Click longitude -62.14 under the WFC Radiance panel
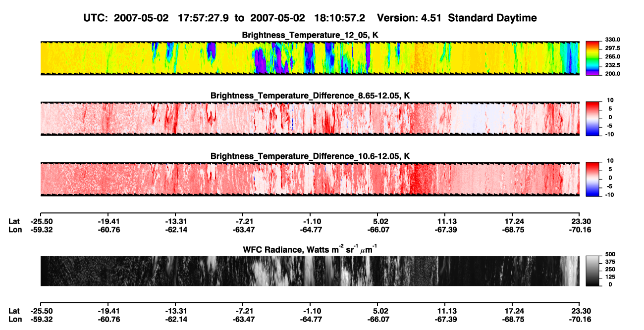Viewport: 644px width, 330px height. coord(175,319)
